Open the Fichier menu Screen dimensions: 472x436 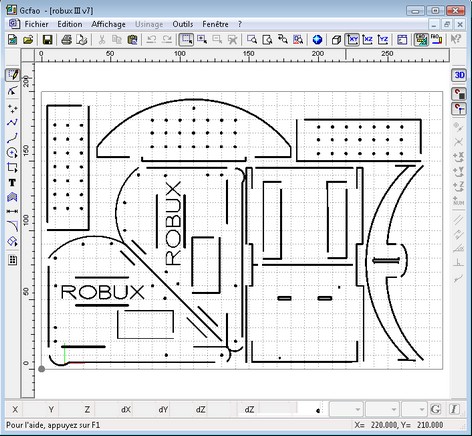36,24
